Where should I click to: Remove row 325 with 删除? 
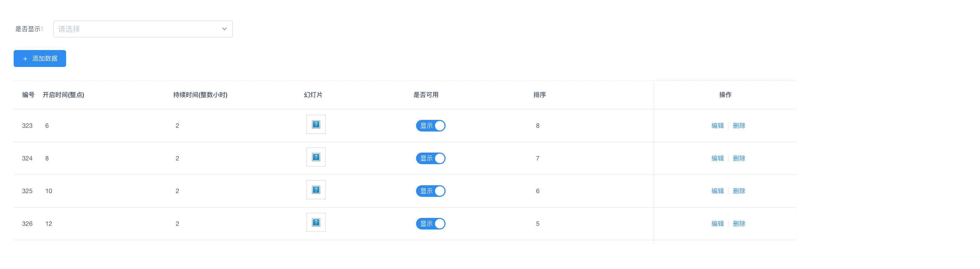coord(739,191)
